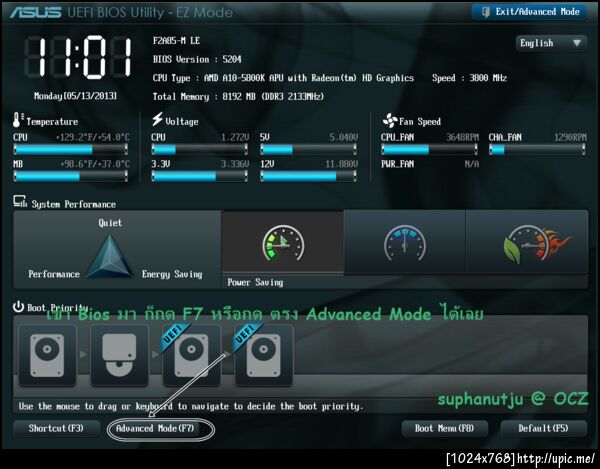Click the Shortcut(F3) button

click(x=56, y=428)
